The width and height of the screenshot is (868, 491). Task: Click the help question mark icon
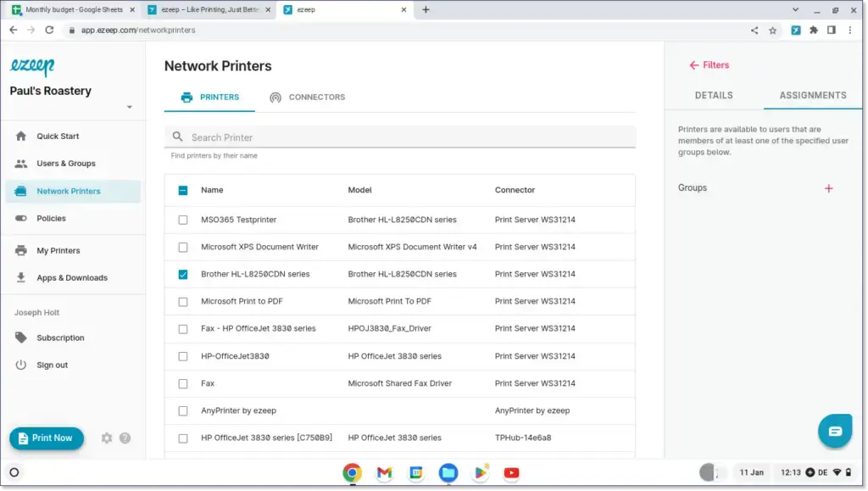[x=125, y=438]
